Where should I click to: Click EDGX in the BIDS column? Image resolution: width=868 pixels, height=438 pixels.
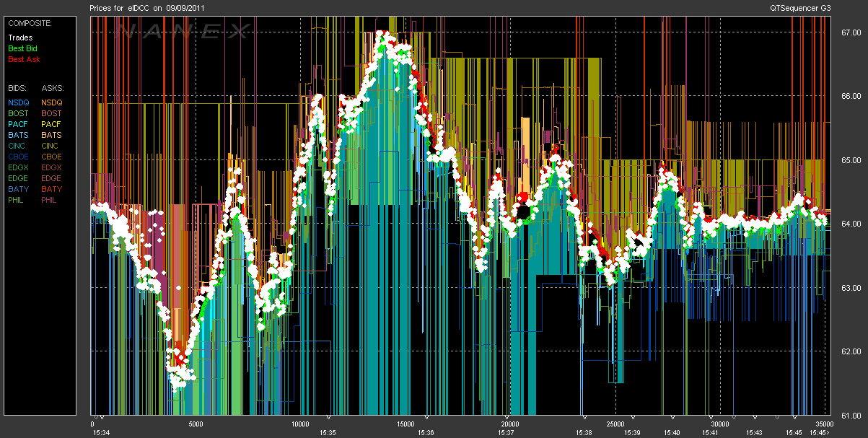tap(18, 167)
